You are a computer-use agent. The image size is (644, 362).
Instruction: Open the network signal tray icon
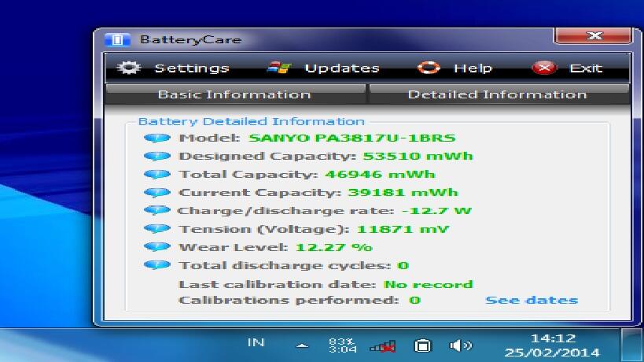point(383,346)
